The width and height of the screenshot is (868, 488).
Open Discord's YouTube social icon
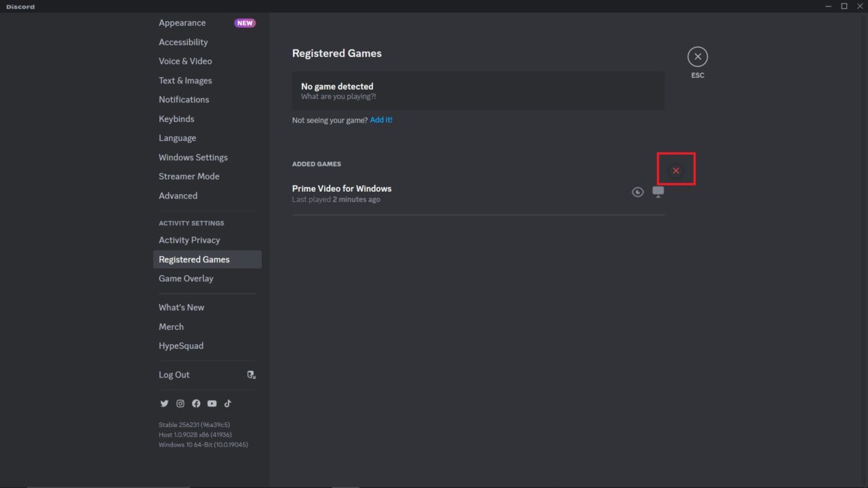(212, 403)
